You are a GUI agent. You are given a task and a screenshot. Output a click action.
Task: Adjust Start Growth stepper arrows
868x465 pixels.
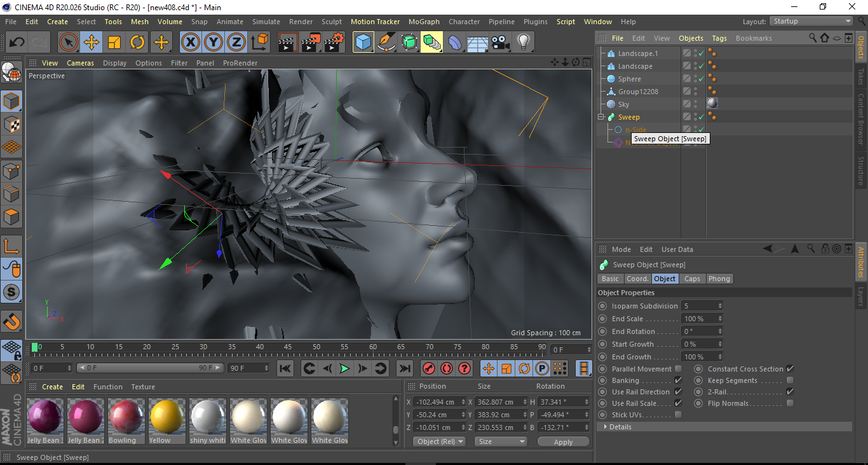[720, 344]
